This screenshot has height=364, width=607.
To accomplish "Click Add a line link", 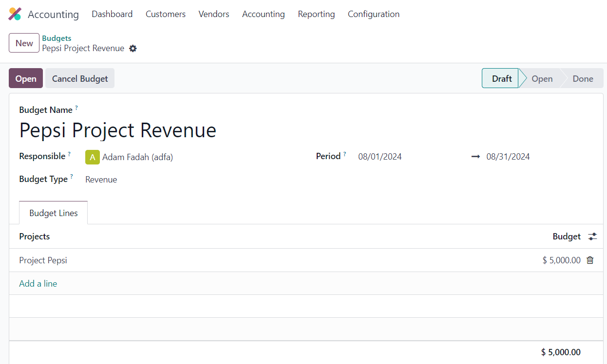I will pyautogui.click(x=38, y=284).
